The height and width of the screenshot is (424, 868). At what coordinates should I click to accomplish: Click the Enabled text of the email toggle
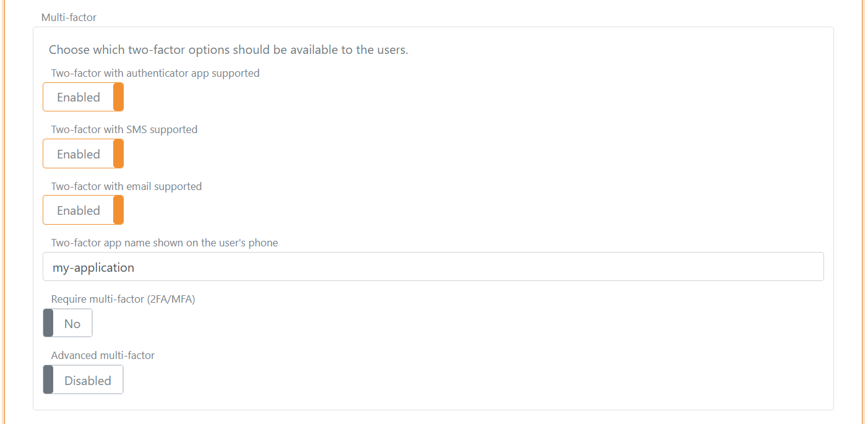pyautogui.click(x=77, y=210)
